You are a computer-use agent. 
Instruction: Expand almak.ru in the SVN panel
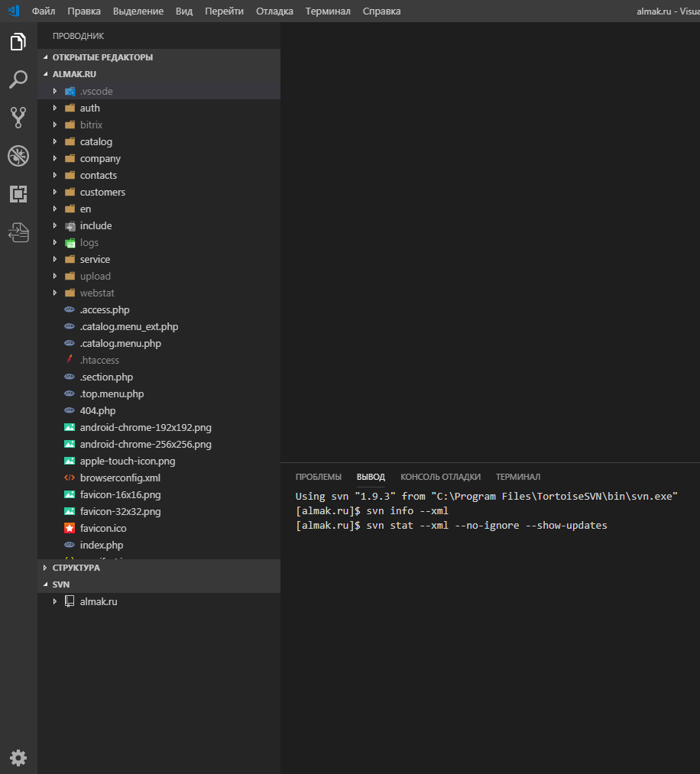54,601
